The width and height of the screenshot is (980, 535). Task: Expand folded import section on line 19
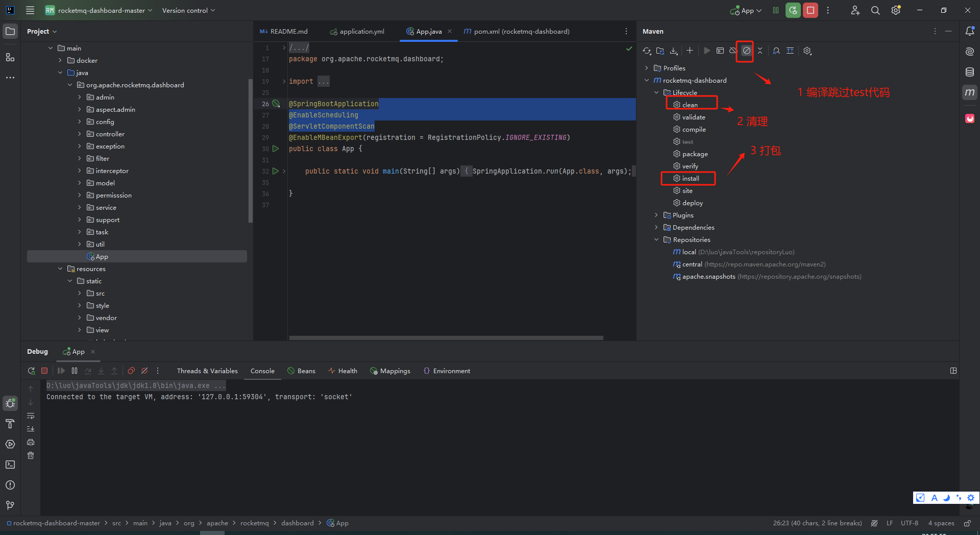pos(284,81)
